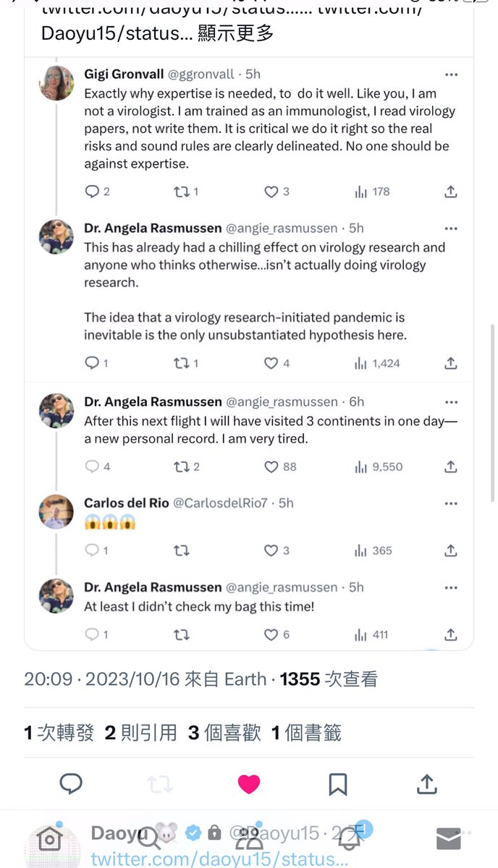498x868 pixels.
Task: Open the Messages tab
Action: pyautogui.click(x=449, y=839)
